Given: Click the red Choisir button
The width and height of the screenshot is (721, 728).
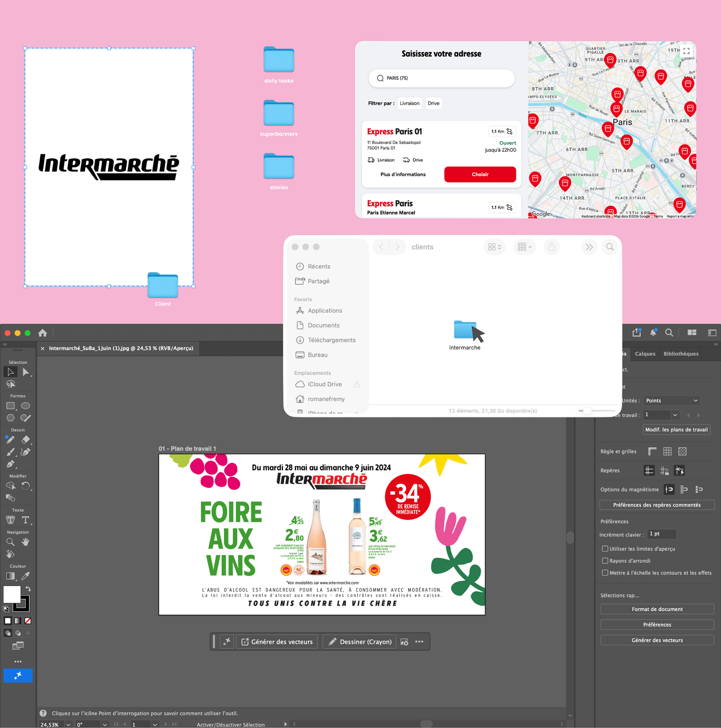Looking at the screenshot, I should (480, 175).
